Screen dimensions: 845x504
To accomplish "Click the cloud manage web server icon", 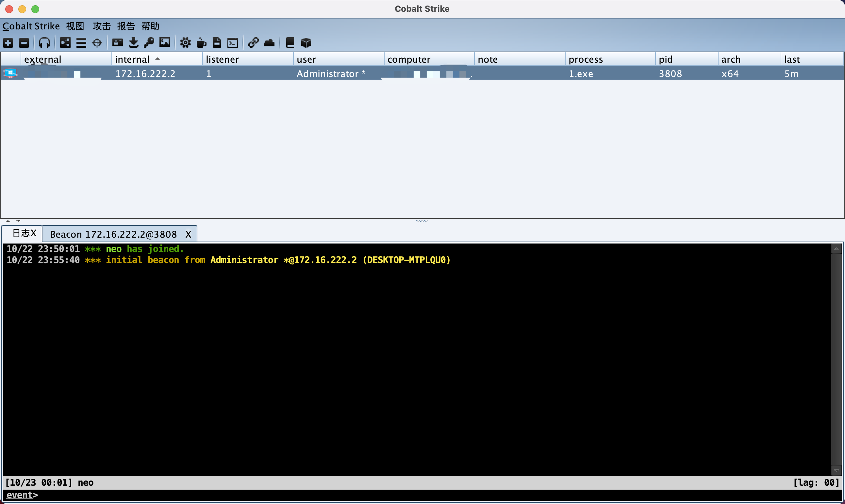I will pyautogui.click(x=269, y=43).
